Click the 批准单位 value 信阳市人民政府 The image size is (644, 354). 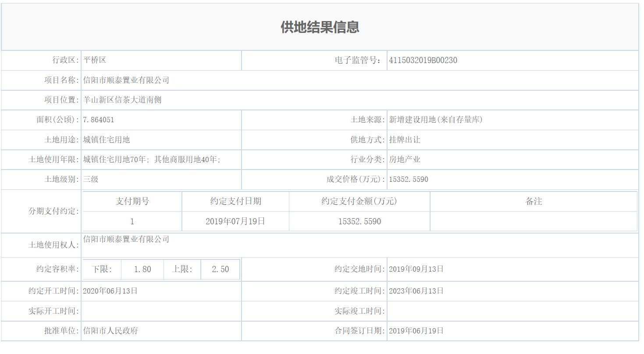(x=110, y=331)
